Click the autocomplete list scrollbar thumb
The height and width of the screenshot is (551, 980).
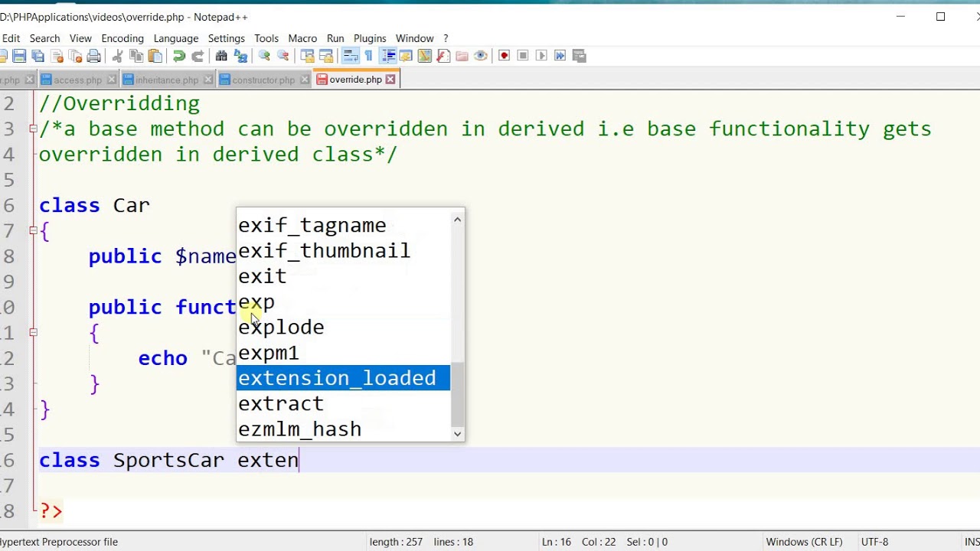coord(457,395)
